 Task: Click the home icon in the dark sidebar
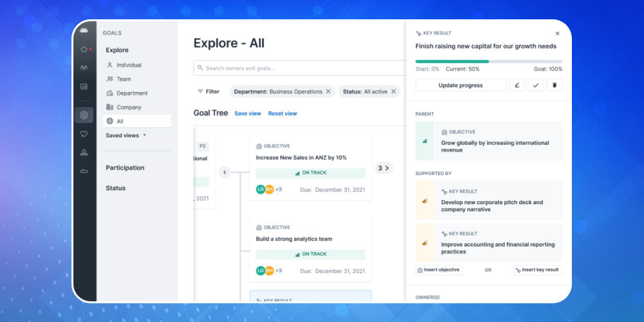83,50
